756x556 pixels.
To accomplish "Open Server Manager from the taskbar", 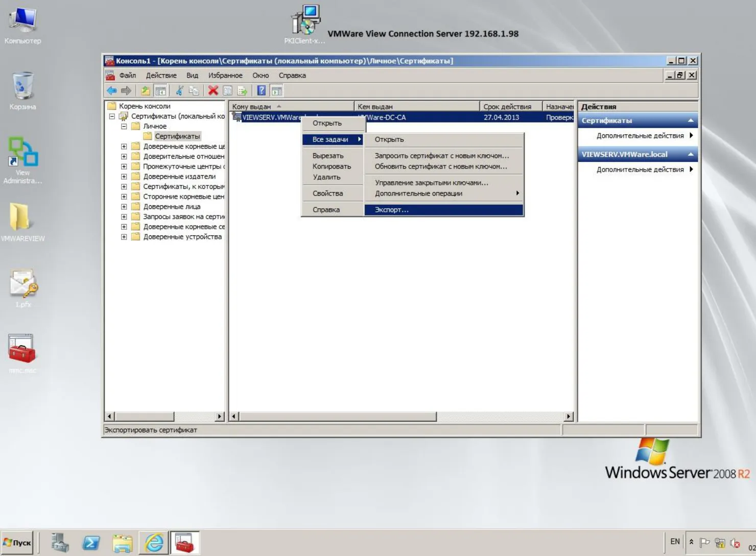I will pos(60,543).
